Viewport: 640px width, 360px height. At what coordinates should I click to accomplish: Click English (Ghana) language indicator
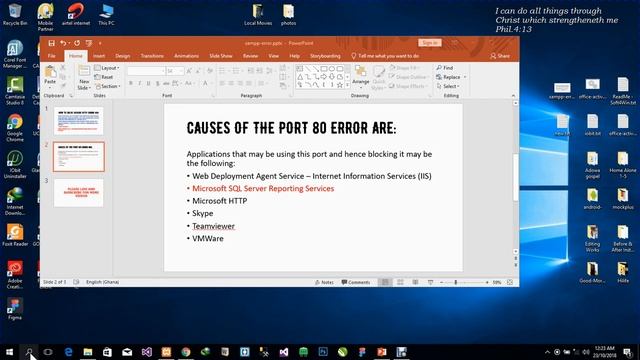(x=102, y=282)
